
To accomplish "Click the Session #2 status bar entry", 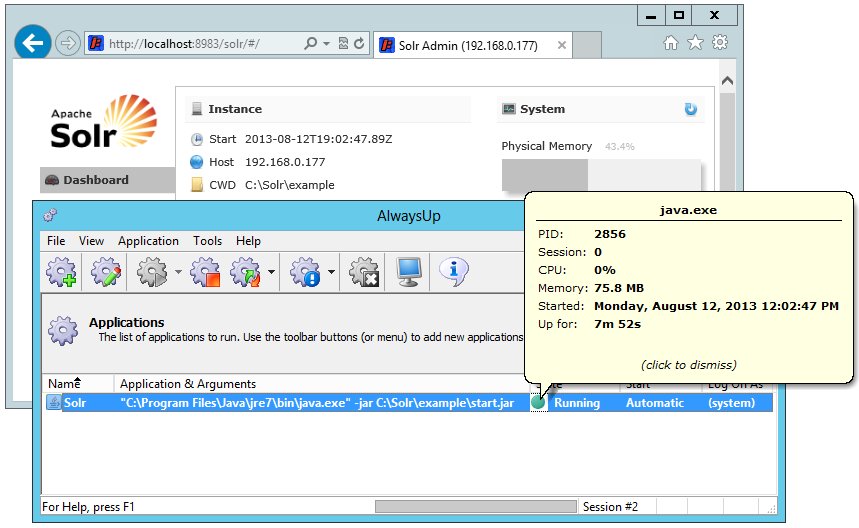I will click(610, 507).
